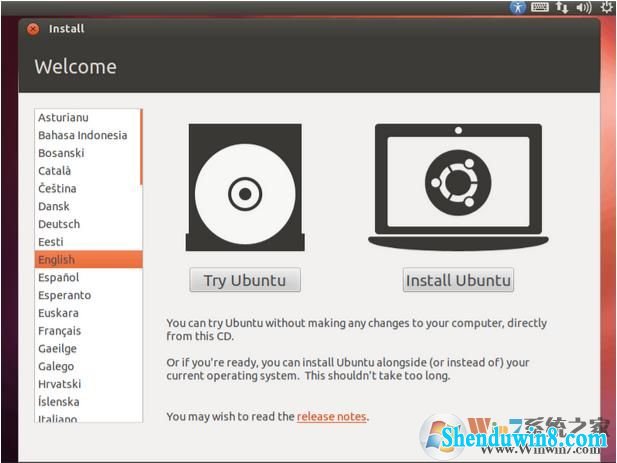Close the Install window

click(33, 29)
